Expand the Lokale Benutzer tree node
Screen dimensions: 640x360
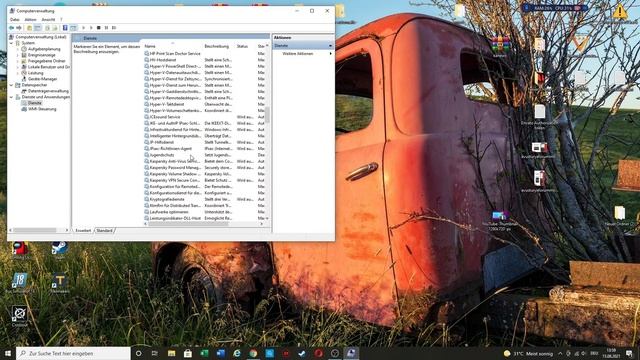pyautogui.click(x=18, y=67)
